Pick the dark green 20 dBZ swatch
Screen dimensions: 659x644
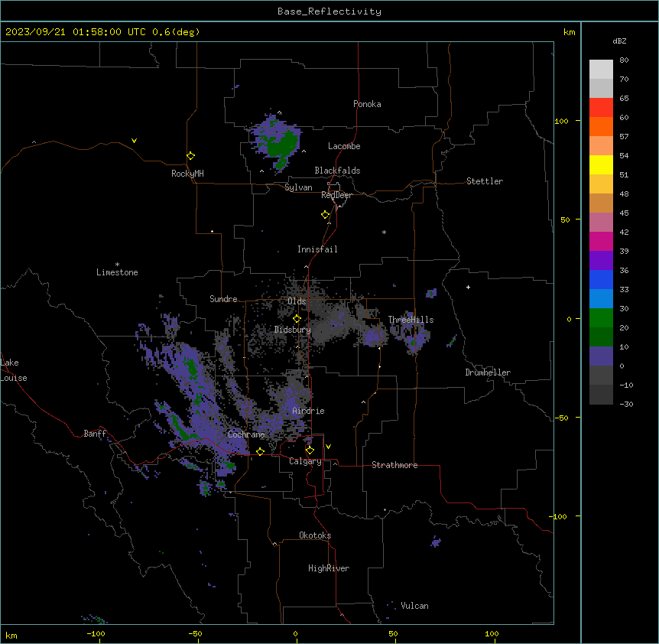[601, 337]
